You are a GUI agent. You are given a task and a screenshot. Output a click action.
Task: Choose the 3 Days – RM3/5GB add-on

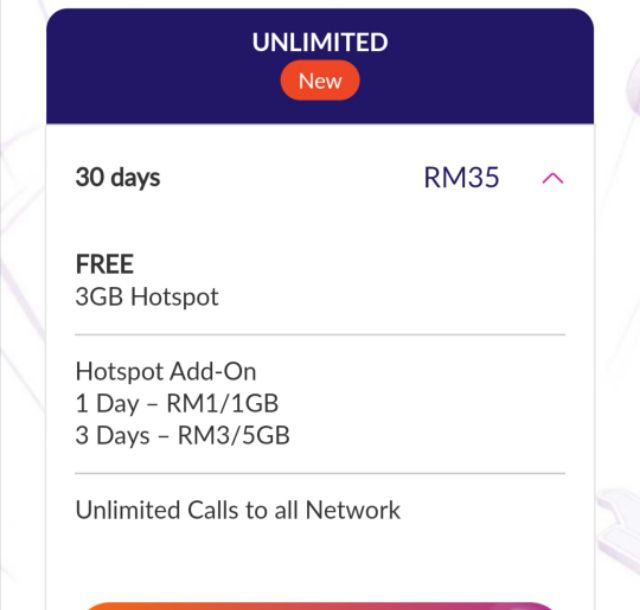coord(183,436)
